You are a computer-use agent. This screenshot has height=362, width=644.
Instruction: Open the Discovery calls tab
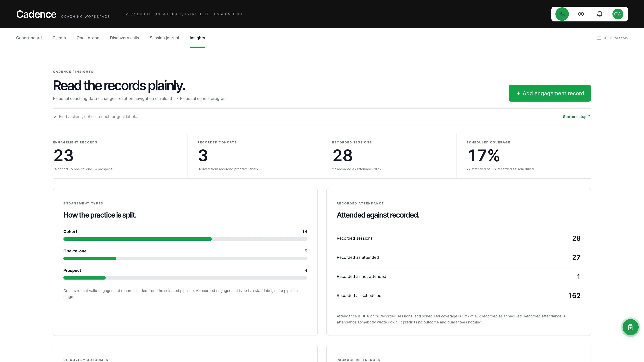click(x=124, y=38)
